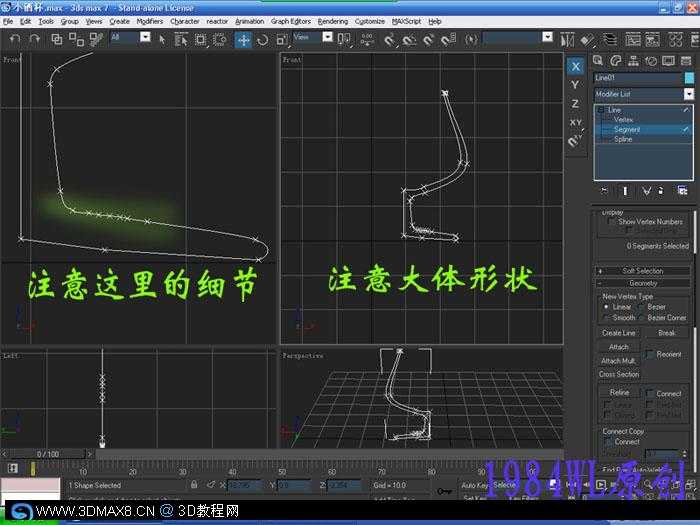
Task: Open the MAXScript menu
Action: click(406, 21)
